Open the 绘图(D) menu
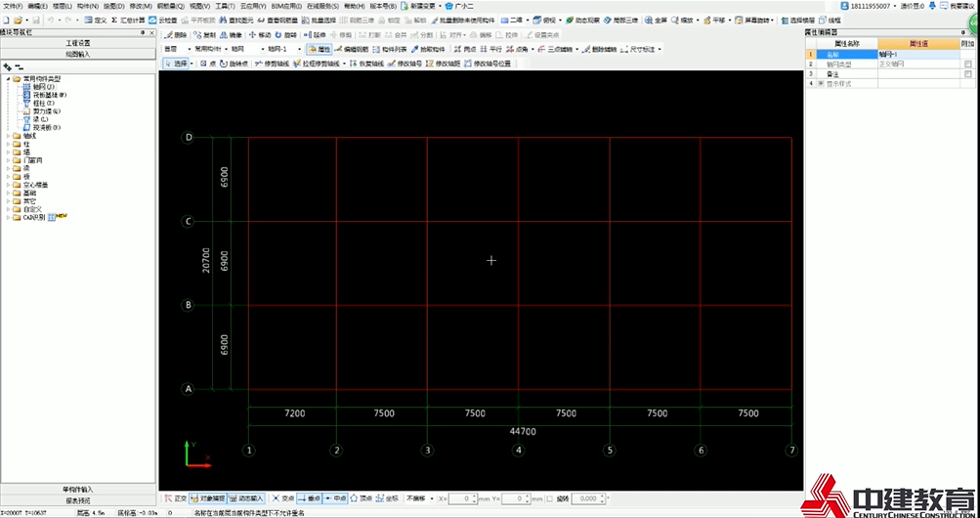Image resolution: width=980 pixels, height=518 pixels. point(114,6)
